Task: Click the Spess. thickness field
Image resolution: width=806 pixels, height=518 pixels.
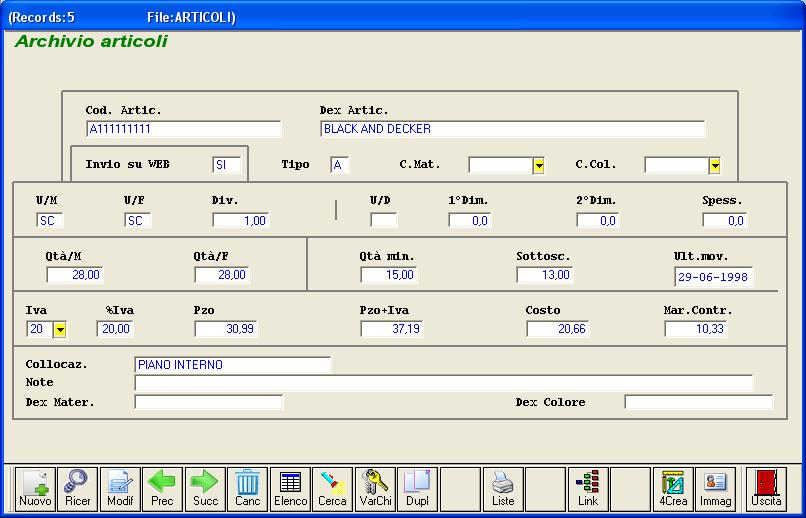Action: [x=725, y=220]
